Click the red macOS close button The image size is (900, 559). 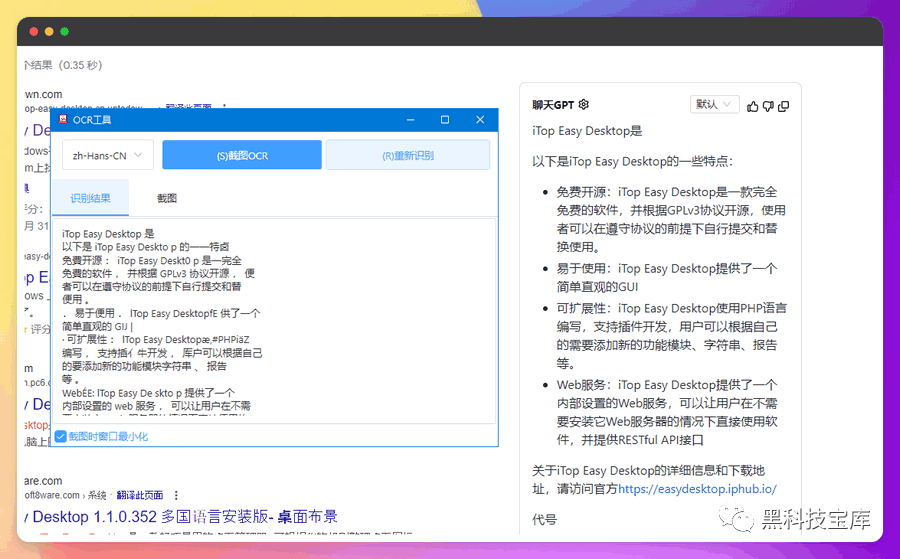pyautogui.click(x=34, y=32)
